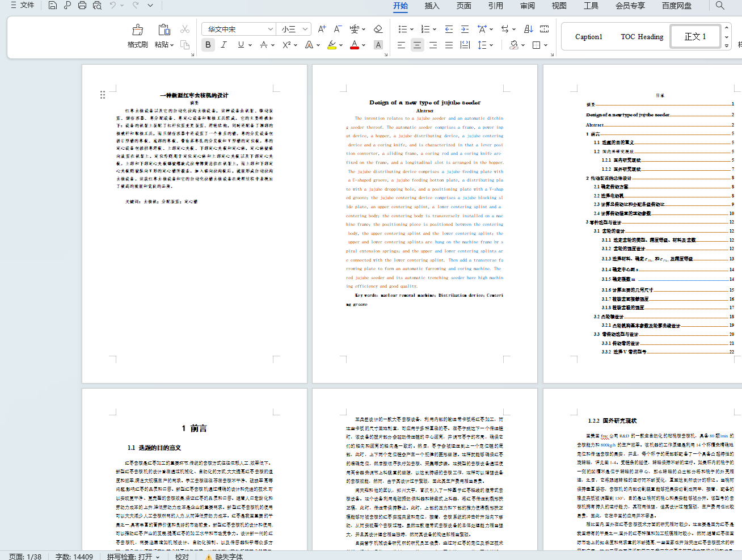The image size is (742, 560).
Task: Toggle Bold formatting
Action: point(208,45)
